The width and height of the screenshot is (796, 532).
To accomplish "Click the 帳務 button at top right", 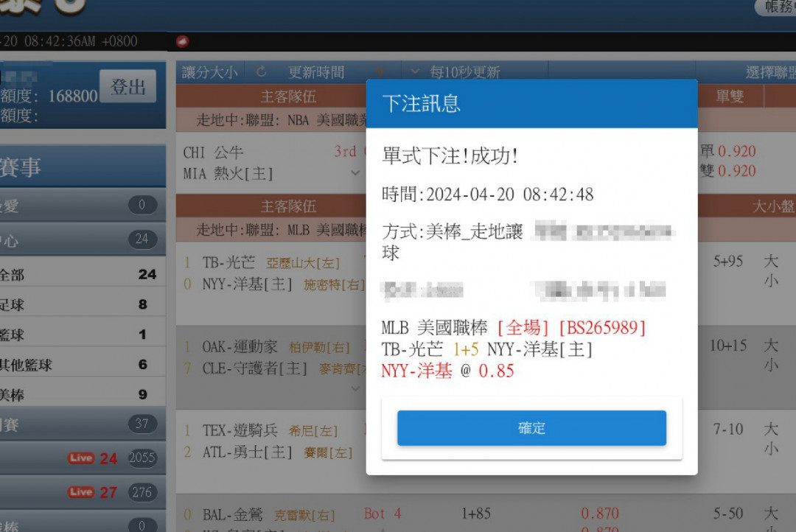I will tap(777, 7).
